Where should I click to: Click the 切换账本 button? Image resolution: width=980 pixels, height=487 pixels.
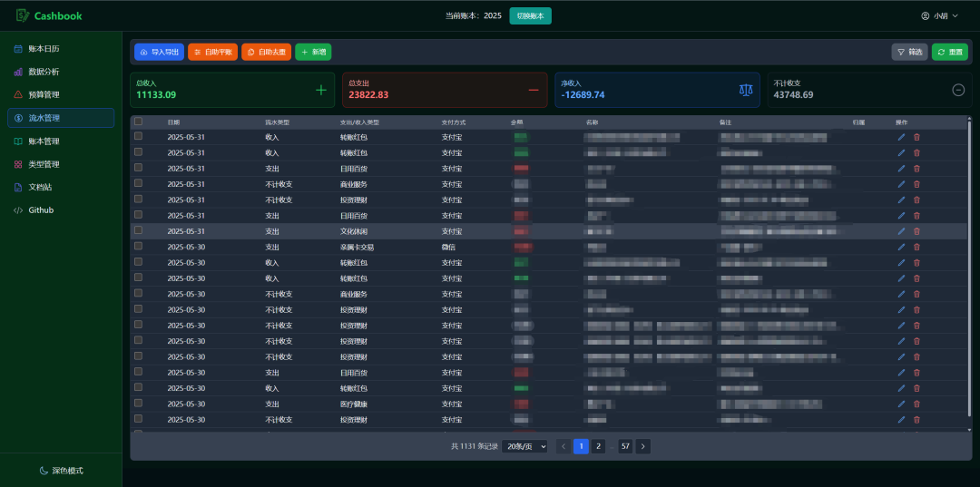tap(530, 15)
